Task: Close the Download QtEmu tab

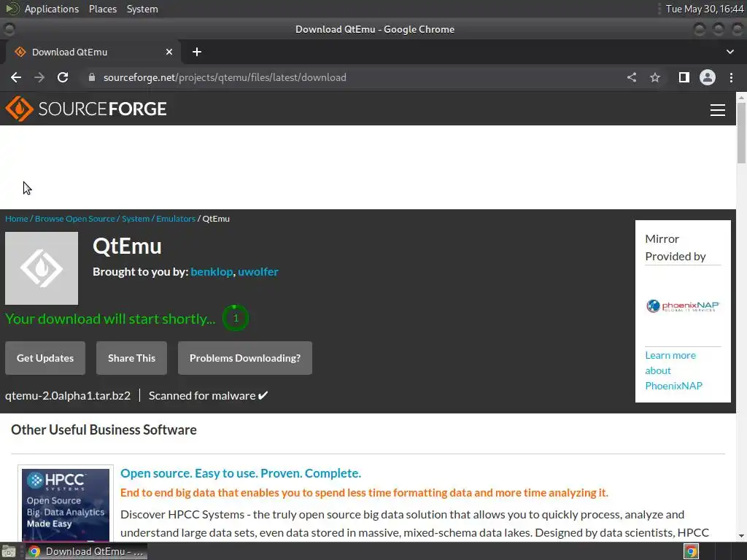Action: 169,52
